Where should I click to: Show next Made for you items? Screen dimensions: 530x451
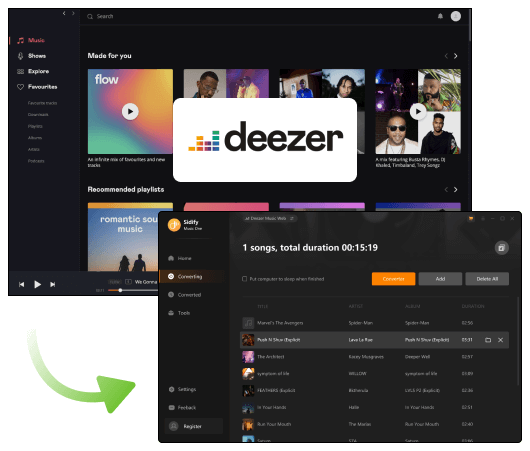[456, 56]
